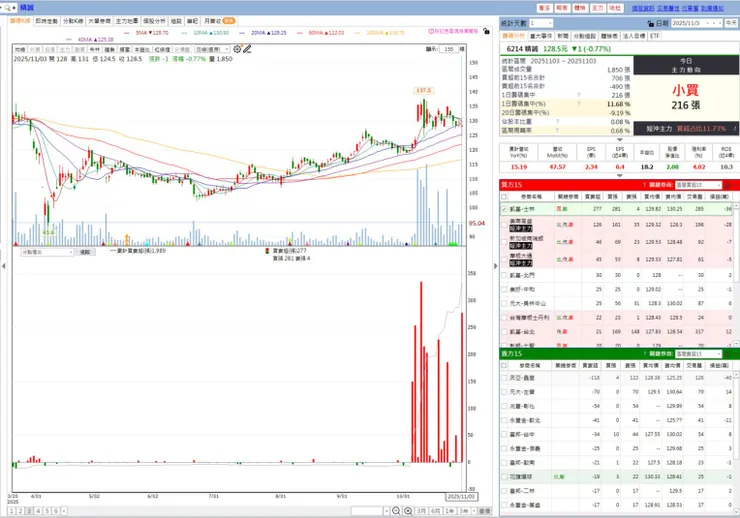Click the magnifier search icon beside the stock name

point(8,8)
